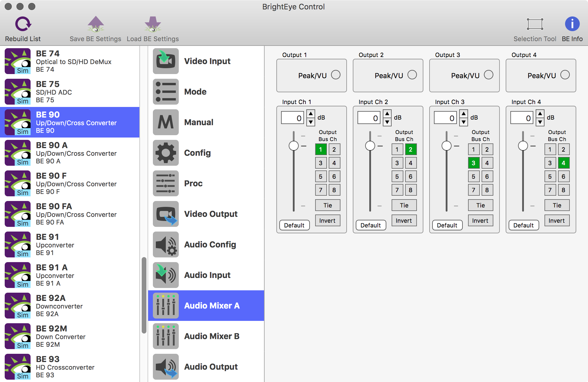Open the Mode list icon
The height and width of the screenshot is (382, 588).
point(166,92)
